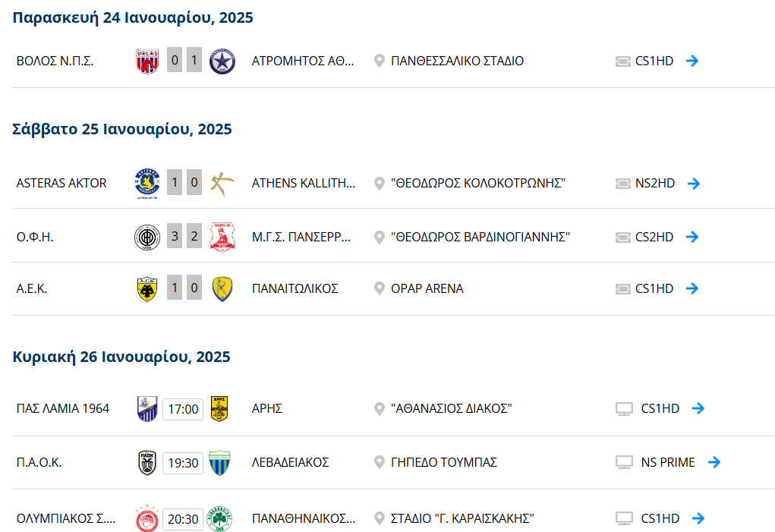The height and width of the screenshot is (532, 775).
Task: Click the PAOK black eagle crest
Action: coord(147,463)
